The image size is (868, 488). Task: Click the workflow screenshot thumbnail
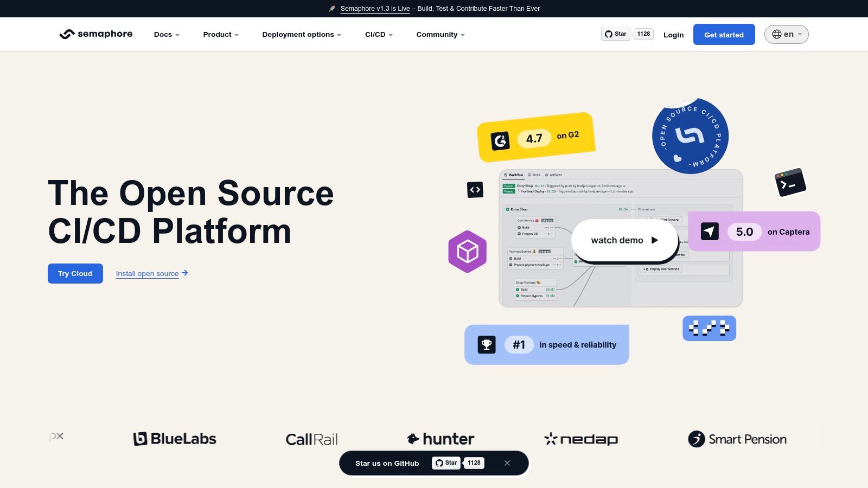tap(621, 238)
